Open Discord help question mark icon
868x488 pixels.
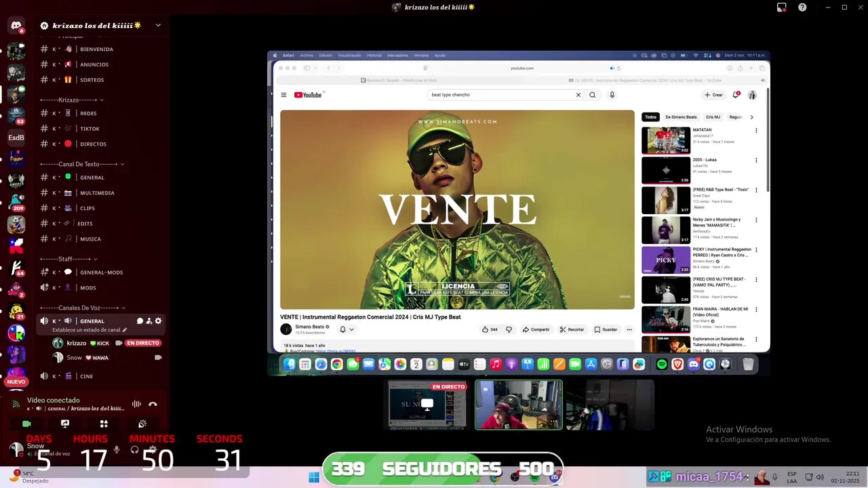(x=802, y=7)
